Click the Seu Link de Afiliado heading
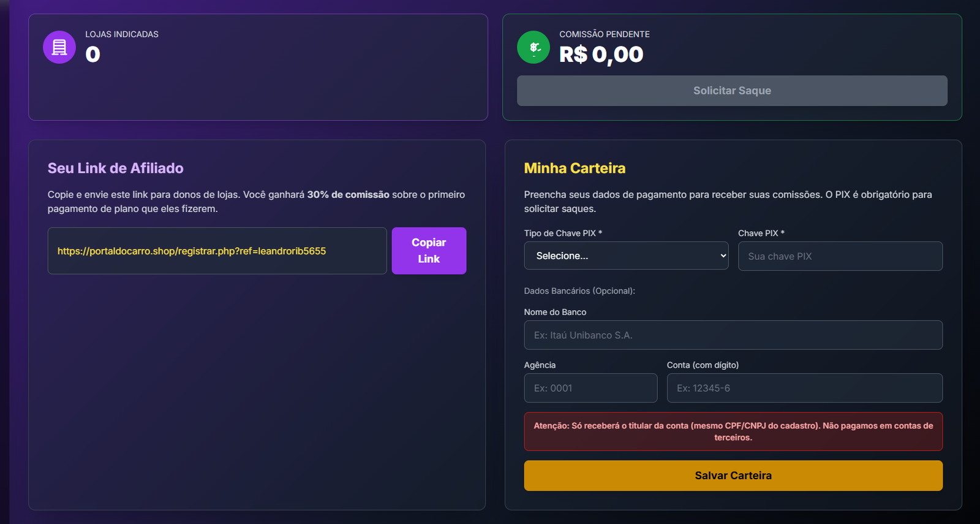The height and width of the screenshot is (524, 980). (x=115, y=168)
